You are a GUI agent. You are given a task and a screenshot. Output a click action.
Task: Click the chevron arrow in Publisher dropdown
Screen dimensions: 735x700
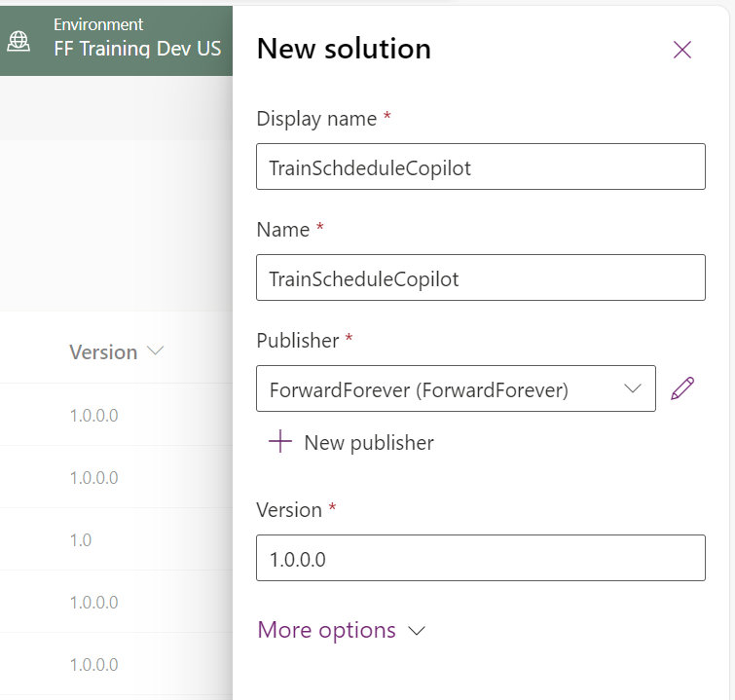633,389
